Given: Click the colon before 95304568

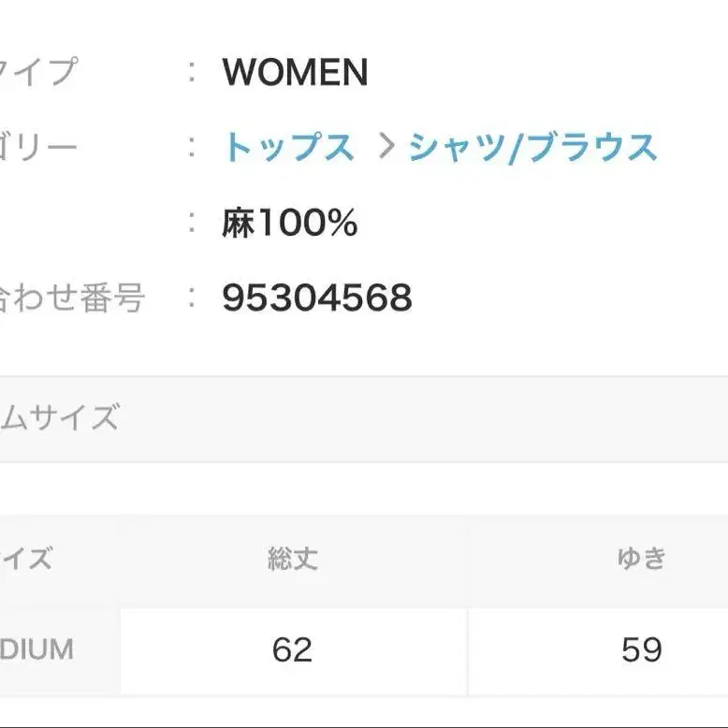Looking at the screenshot, I should tap(192, 298).
